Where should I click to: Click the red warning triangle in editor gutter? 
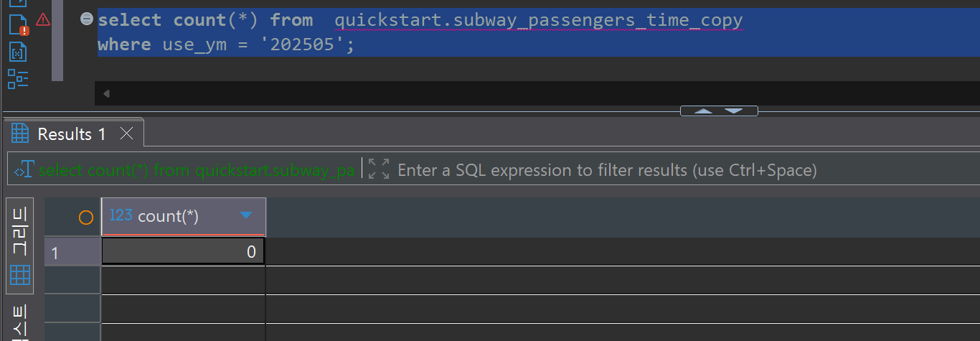point(43,20)
